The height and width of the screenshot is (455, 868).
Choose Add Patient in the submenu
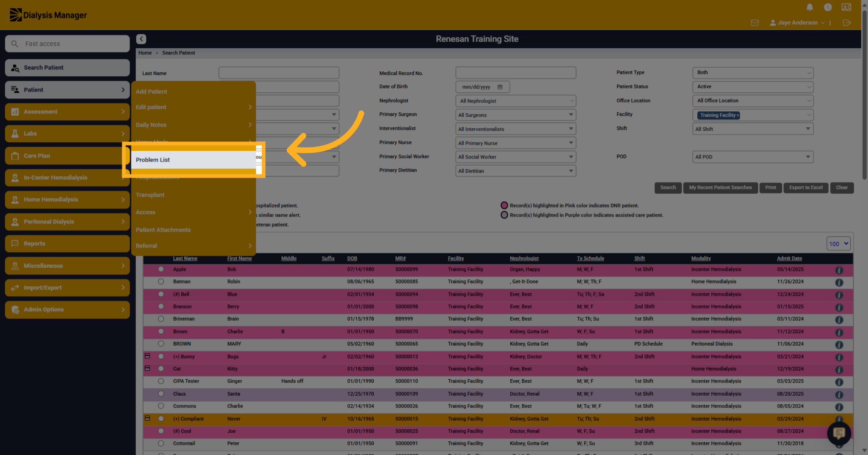click(x=152, y=92)
